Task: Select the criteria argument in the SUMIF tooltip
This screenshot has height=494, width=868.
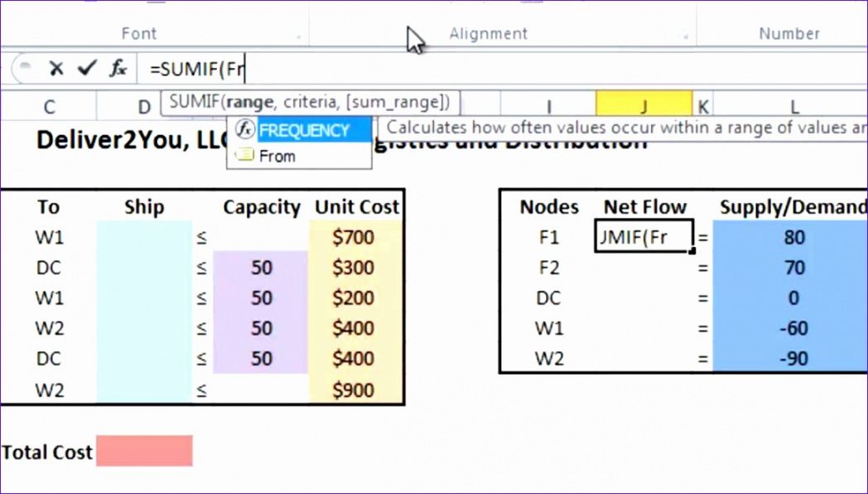Action: tap(310, 102)
